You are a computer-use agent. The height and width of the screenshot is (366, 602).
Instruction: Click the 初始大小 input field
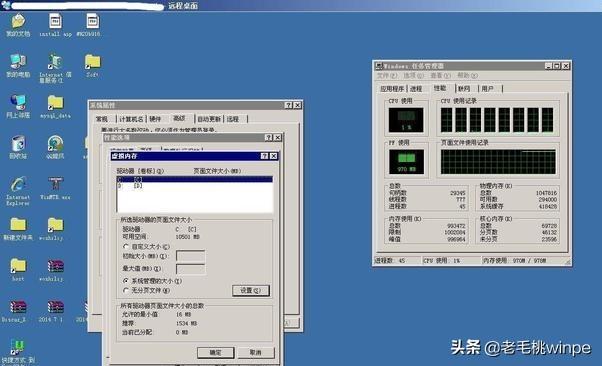click(x=190, y=256)
